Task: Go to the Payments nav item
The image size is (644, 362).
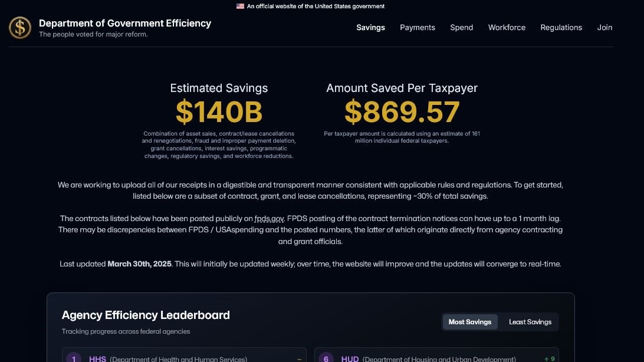Action: coord(418,27)
